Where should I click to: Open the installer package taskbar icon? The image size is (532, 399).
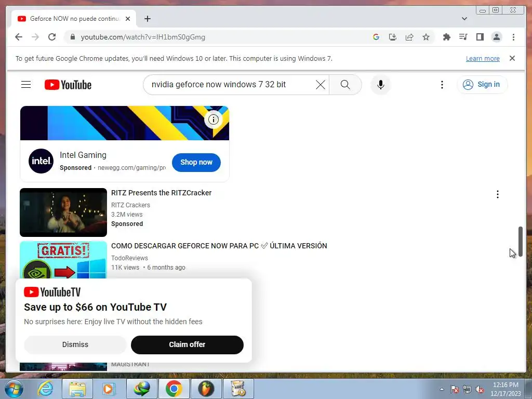pyautogui.click(x=238, y=389)
